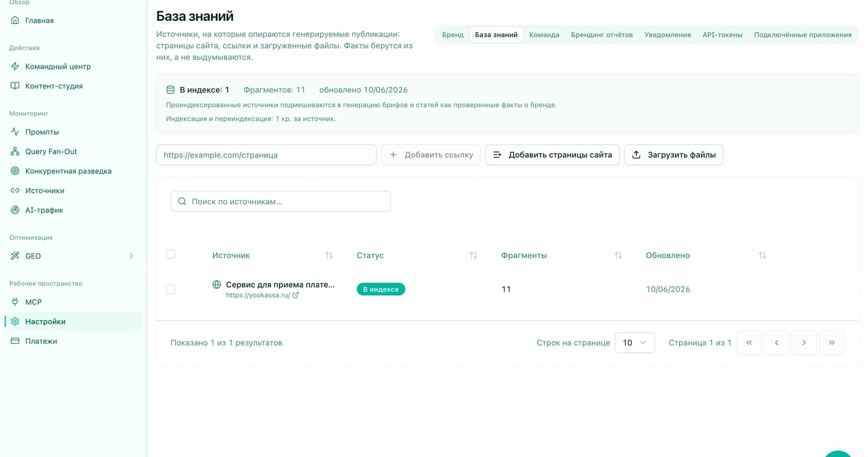Screen dimensions: 868x457
Task: Sort by Статус column arrows
Action: tap(473, 255)
